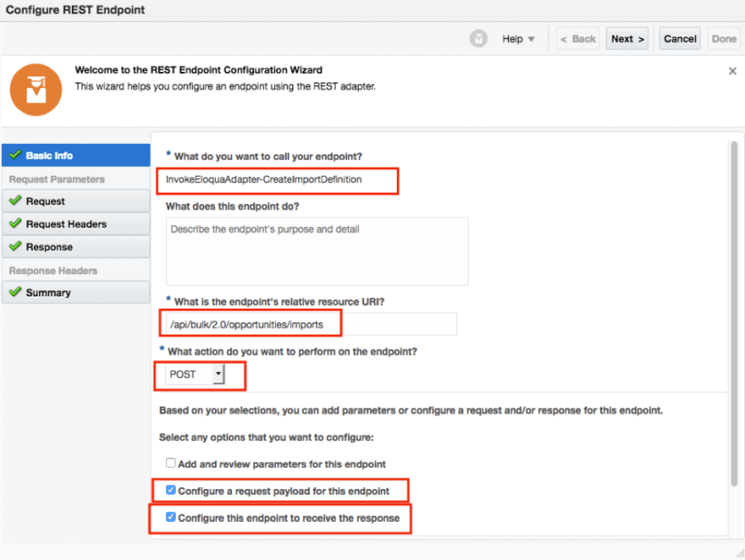Click the Cancel button

click(679, 39)
